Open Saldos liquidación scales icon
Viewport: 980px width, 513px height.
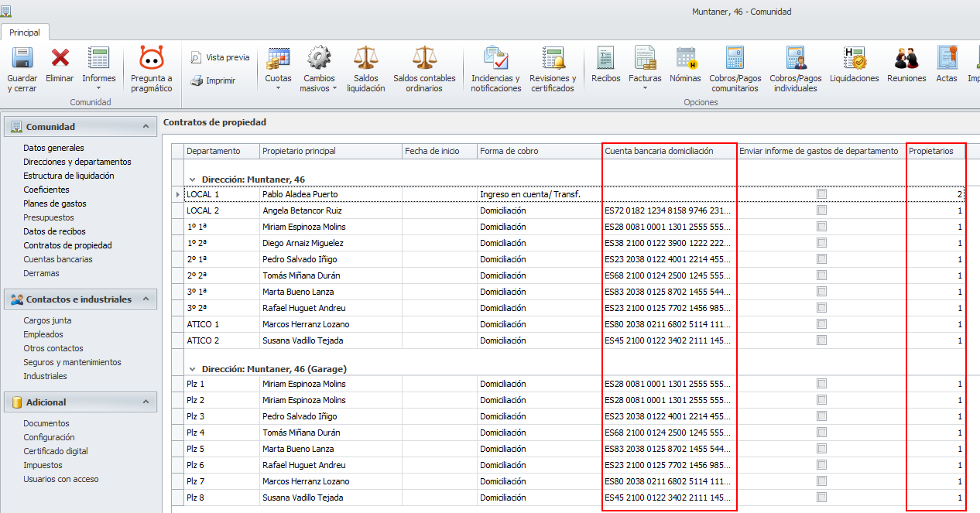tap(365, 59)
